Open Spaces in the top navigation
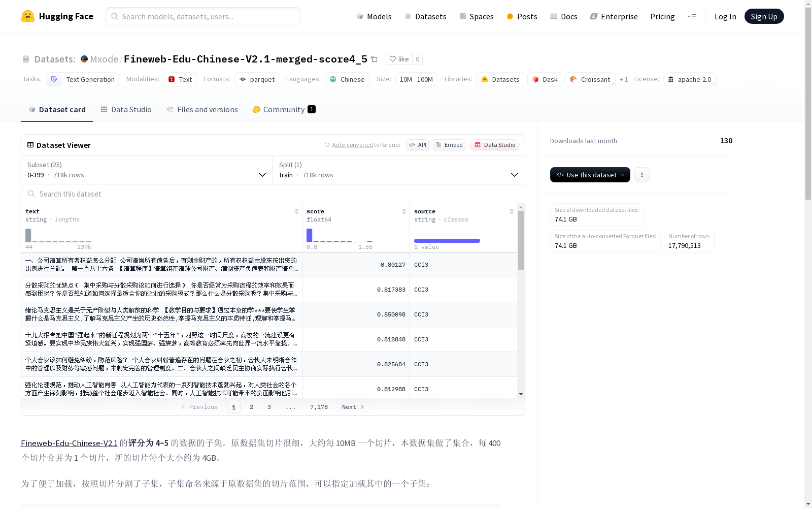This screenshot has height=508, width=812. [477, 16]
